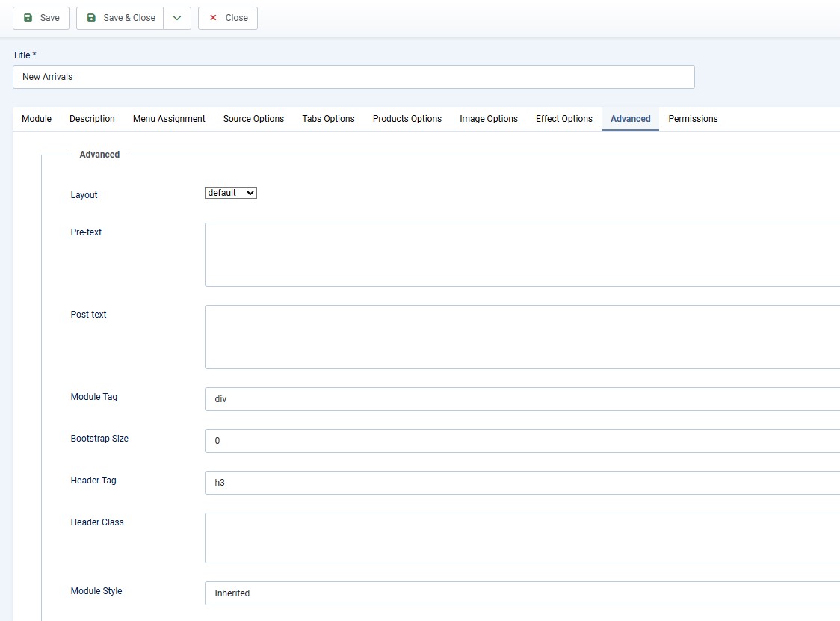The width and height of the screenshot is (840, 621).
Task: Switch to the Module tab
Action: click(37, 119)
